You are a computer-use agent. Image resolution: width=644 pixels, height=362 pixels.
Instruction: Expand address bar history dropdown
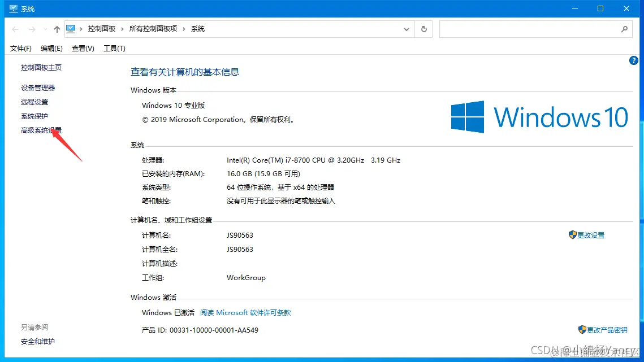[x=406, y=29]
